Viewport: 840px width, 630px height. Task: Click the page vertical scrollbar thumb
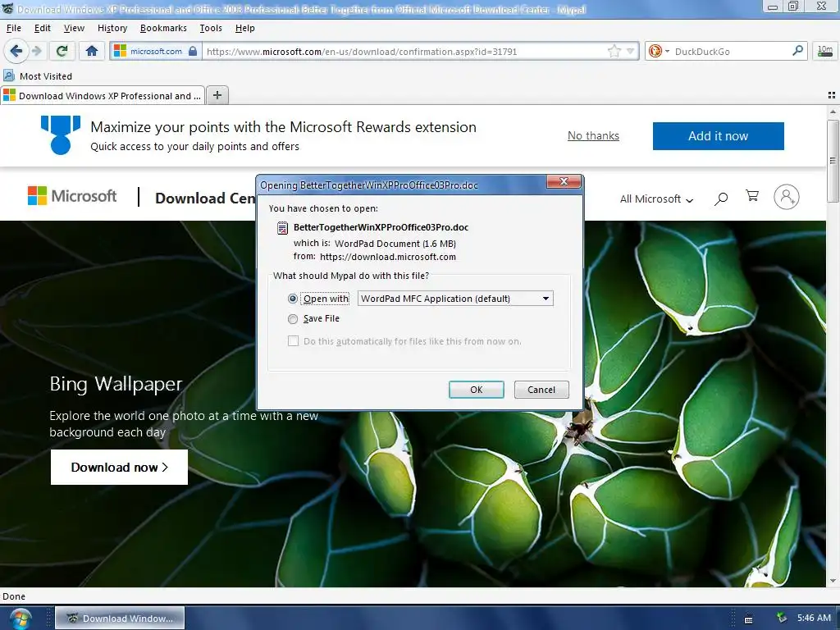point(832,161)
